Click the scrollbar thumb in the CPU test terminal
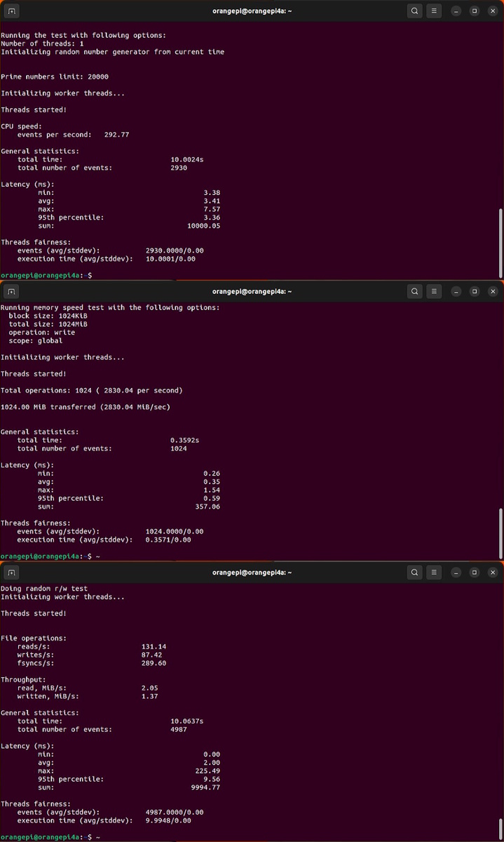 point(500,242)
